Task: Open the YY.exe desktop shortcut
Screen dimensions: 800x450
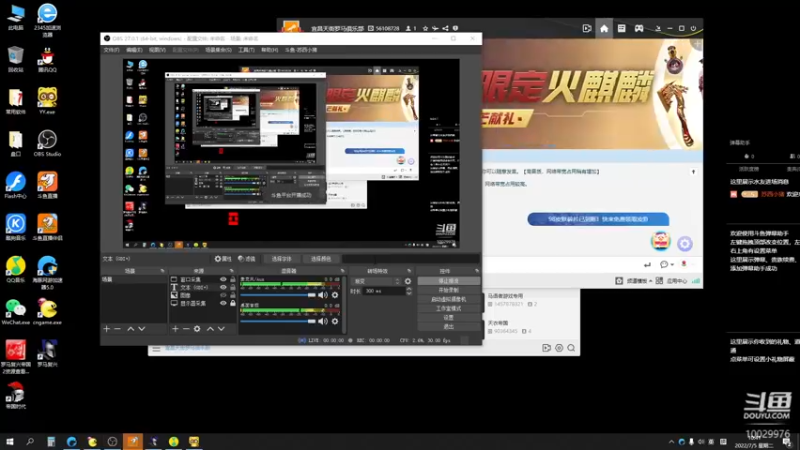Action: 47,101
